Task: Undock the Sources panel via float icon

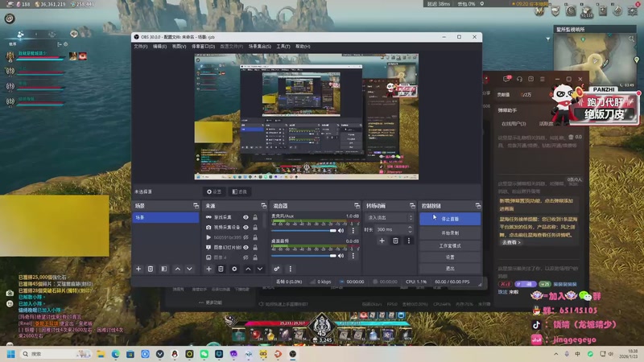Action: 264,206
